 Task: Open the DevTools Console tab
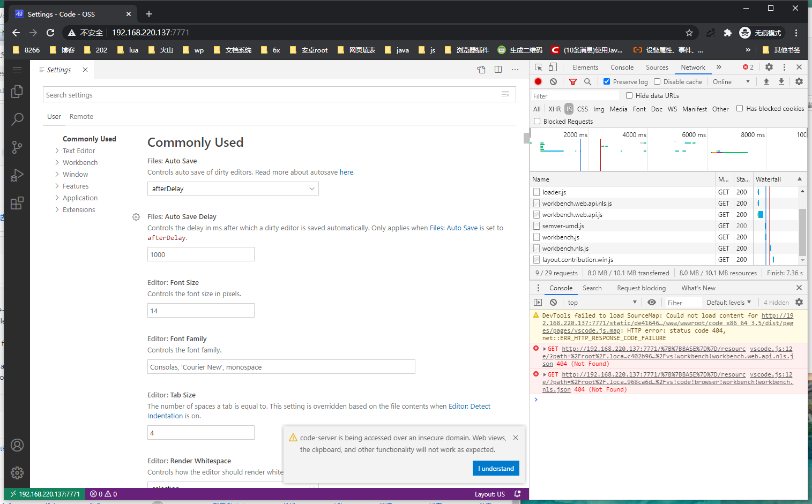(622, 67)
